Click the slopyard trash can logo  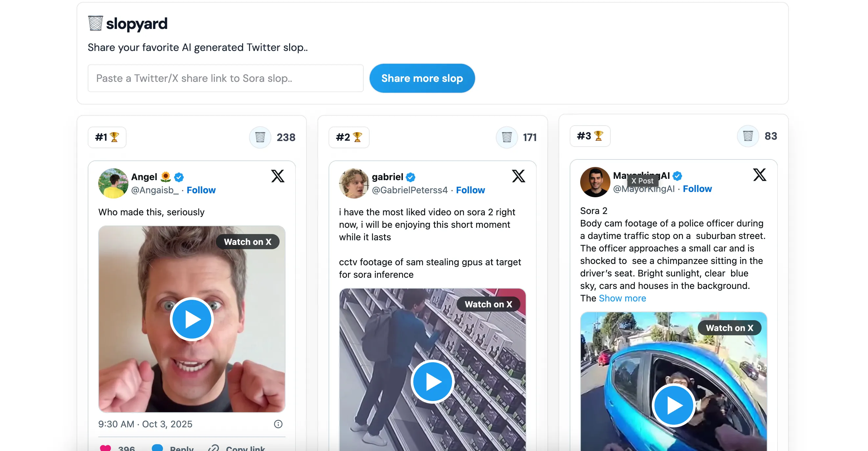[95, 23]
